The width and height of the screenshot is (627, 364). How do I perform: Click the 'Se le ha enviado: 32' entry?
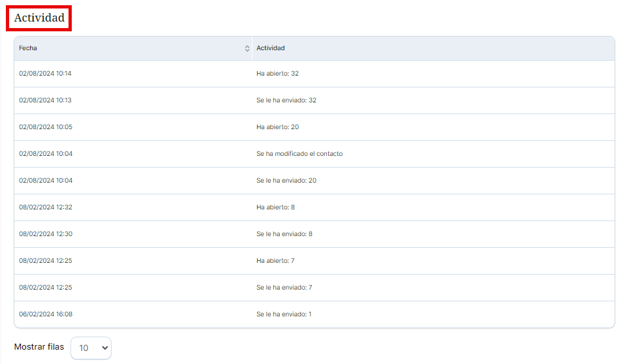pyautogui.click(x=286, y=100)
